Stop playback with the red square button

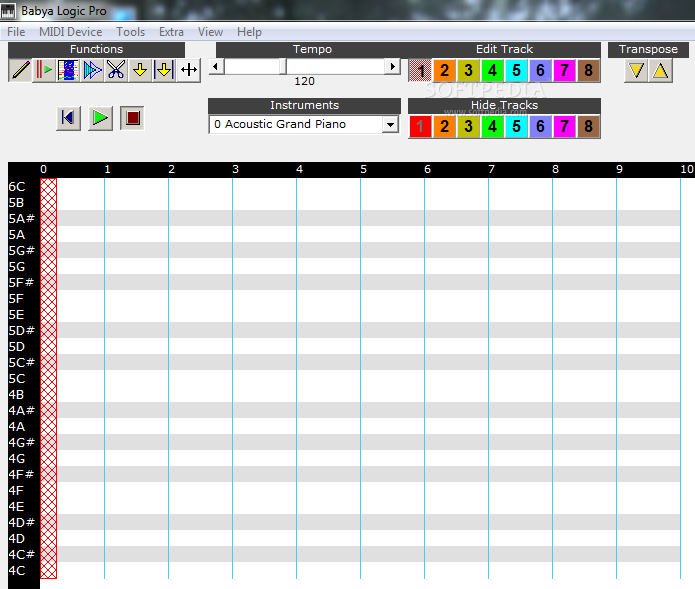click(x=132, y=118)
